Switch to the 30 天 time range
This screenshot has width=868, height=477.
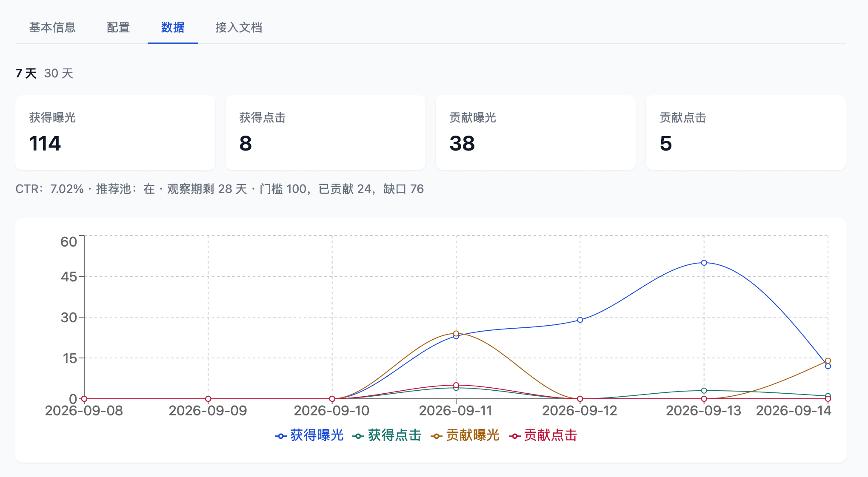(59, 73)
